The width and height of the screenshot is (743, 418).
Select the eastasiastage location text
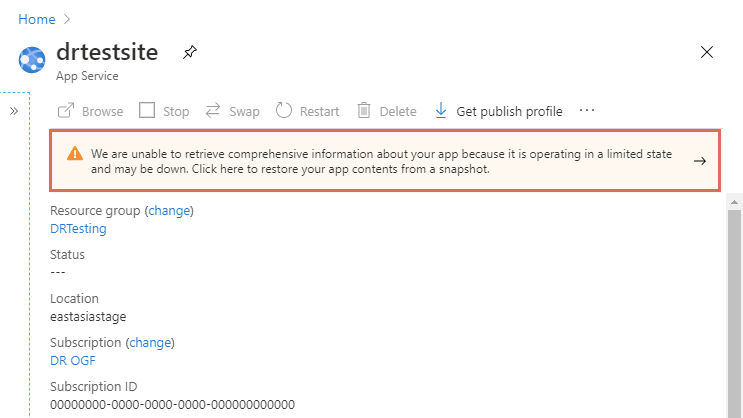pos(88,317)
